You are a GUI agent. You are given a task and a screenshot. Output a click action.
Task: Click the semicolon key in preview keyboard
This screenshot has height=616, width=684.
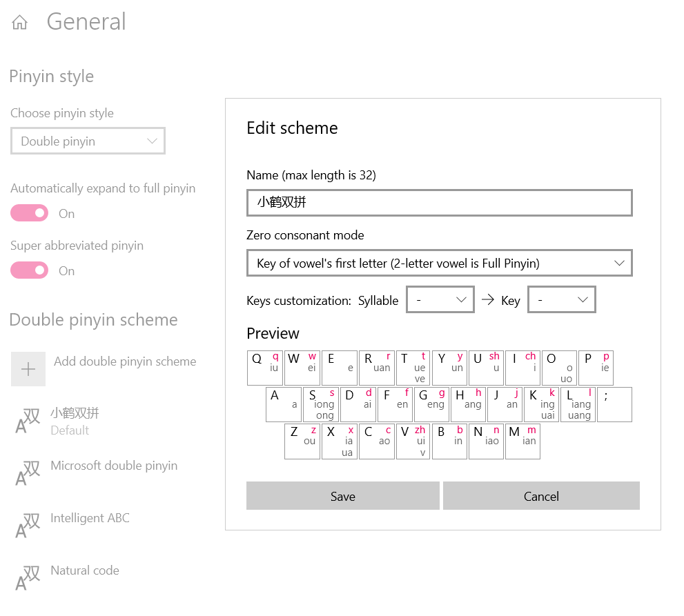[614, 404]
